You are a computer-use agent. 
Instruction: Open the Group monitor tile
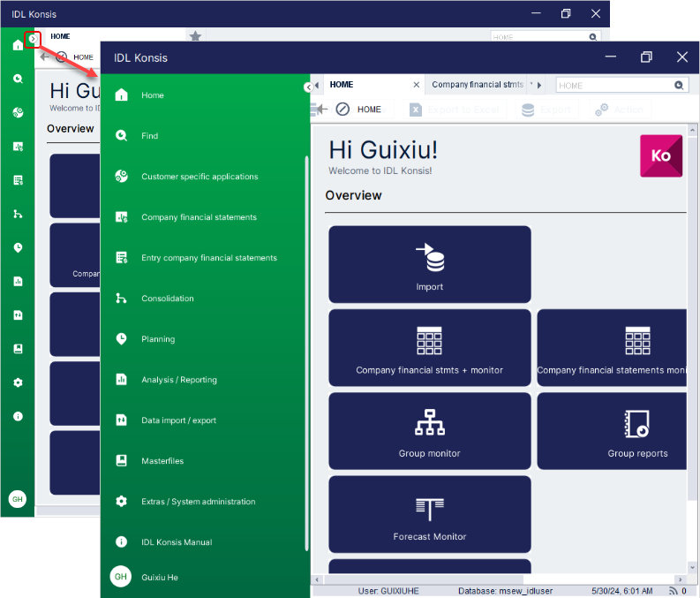[x=430, y=431]
